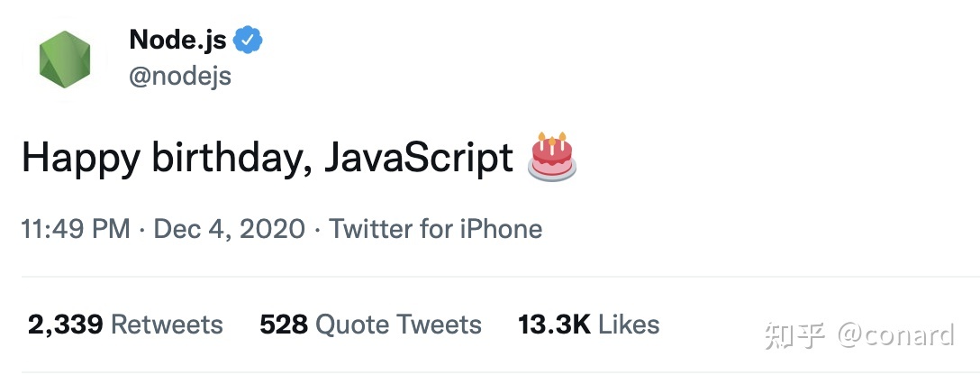Show the 13.3K Likes list
Screen dimensions: 980x375
[589, 325]
